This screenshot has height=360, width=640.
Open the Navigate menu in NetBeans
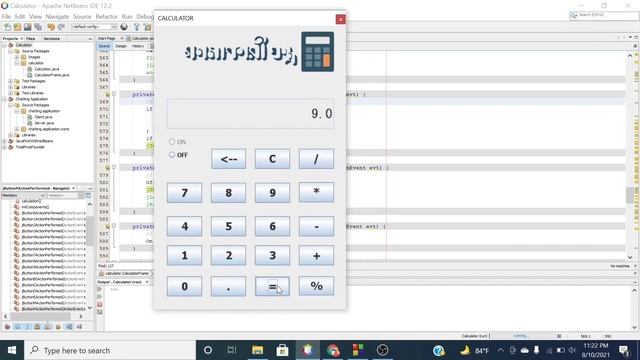pyautogui.click(x=57, y=17)
